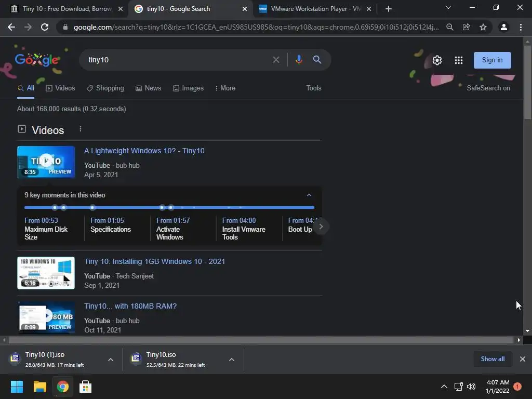Click the zoom magnifier in address bar
Image resolution: width=532 pixels, height=399 pixels.
click(x=450, y=27)
